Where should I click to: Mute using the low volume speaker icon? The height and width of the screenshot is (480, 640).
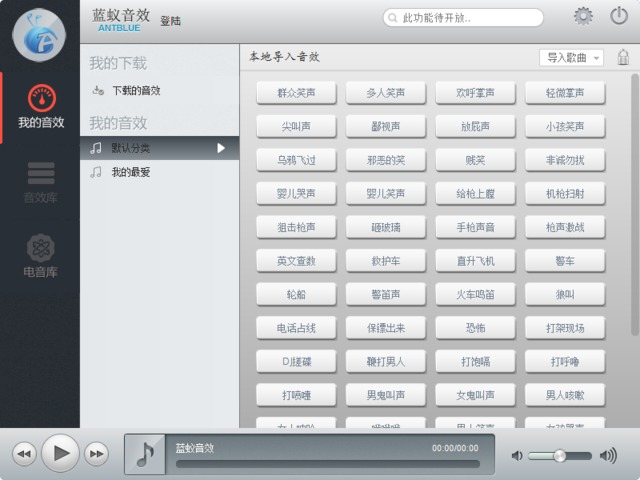[517, 456]
